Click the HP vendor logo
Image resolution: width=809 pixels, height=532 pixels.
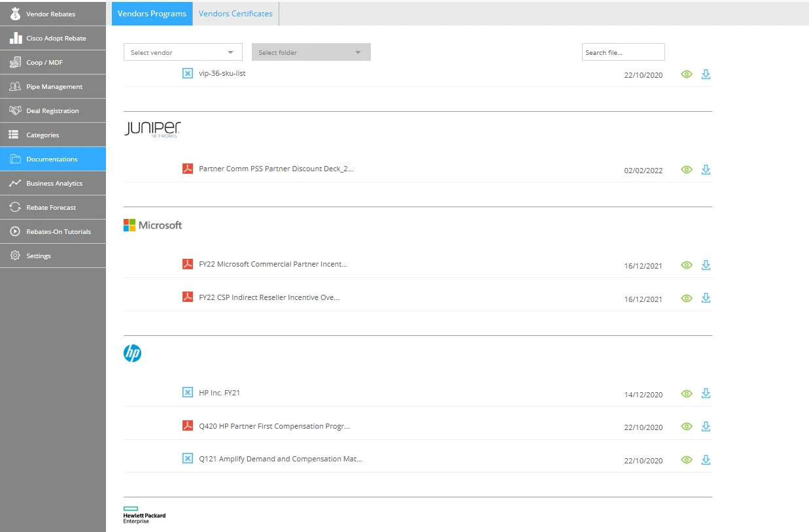point(133,354)
